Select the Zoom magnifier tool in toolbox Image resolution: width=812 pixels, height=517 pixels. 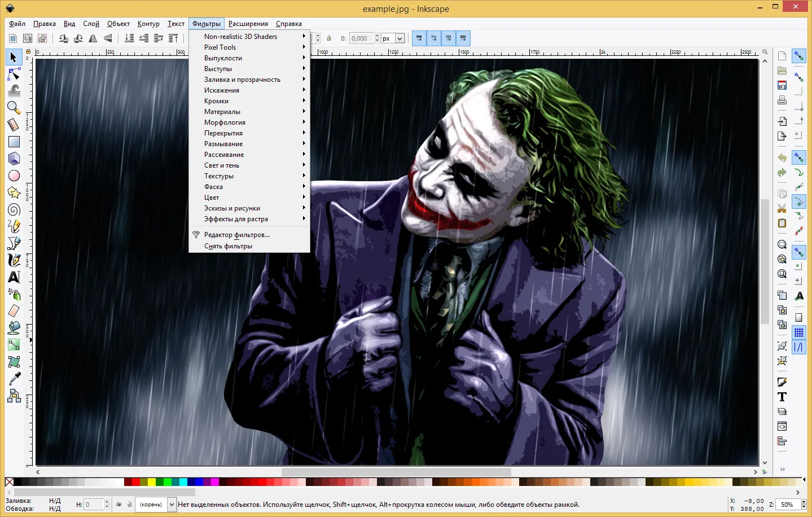coord(14,108)
